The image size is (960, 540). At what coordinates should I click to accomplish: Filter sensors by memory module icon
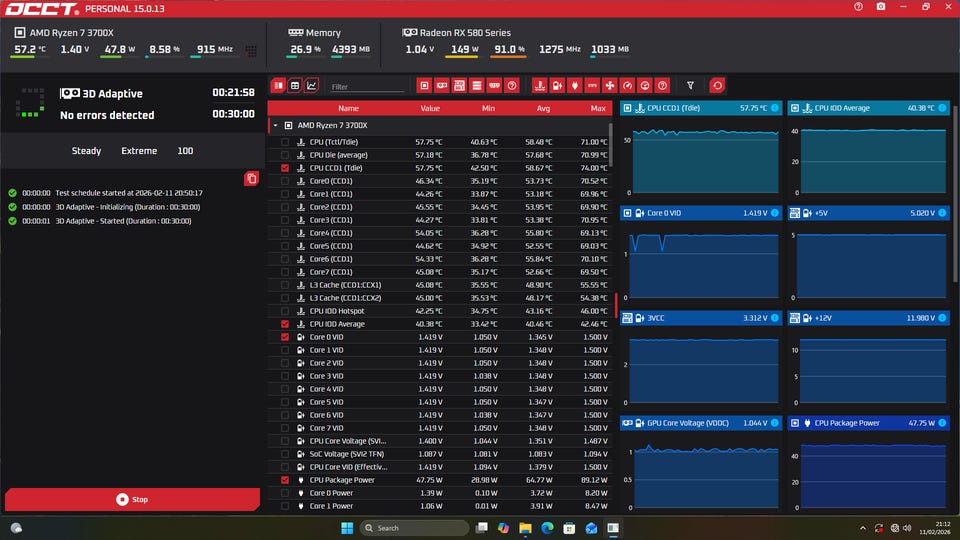click(494, 86)
